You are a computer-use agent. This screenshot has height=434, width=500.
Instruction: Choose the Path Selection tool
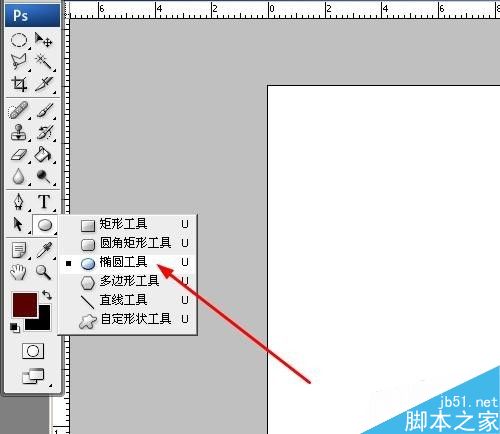[x=18, y=224]
